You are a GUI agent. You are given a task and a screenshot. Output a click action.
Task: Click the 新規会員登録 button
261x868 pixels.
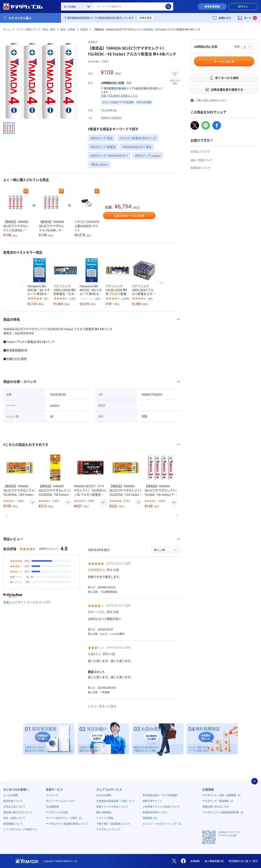click(x=212, y=7)
